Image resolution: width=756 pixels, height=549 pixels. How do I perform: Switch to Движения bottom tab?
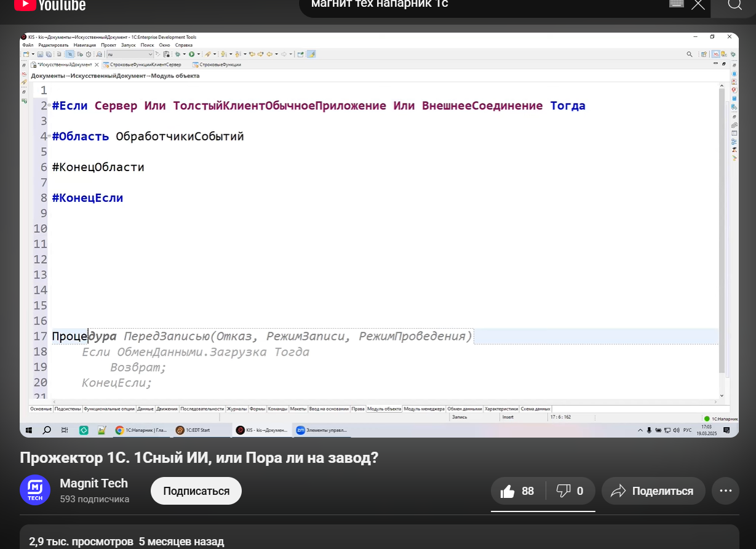point(167,409)
